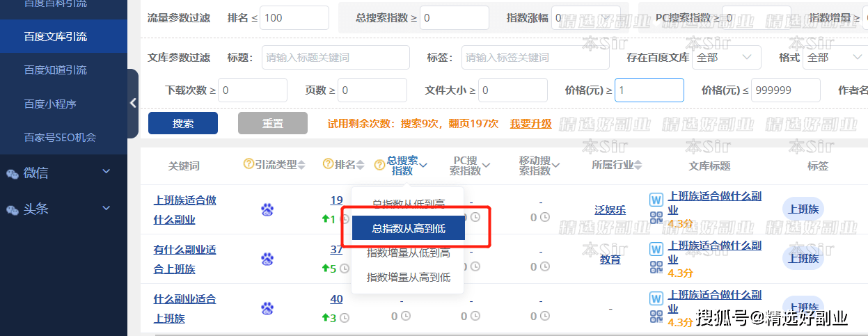Sort by 引流类型 column arrows
Image resolution: width=868 pixels, height=336 pixels.
(x=301, y=165)
